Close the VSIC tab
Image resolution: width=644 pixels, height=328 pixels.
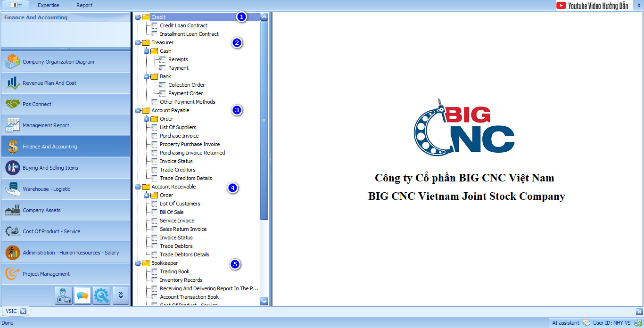[23, 311]
